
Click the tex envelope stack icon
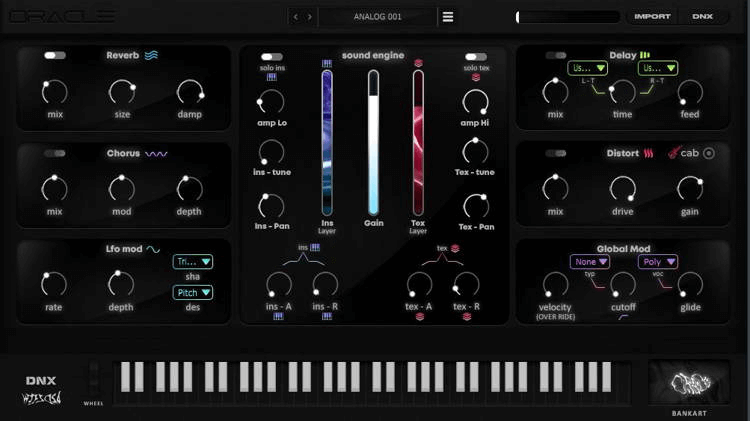click(455, 248)
